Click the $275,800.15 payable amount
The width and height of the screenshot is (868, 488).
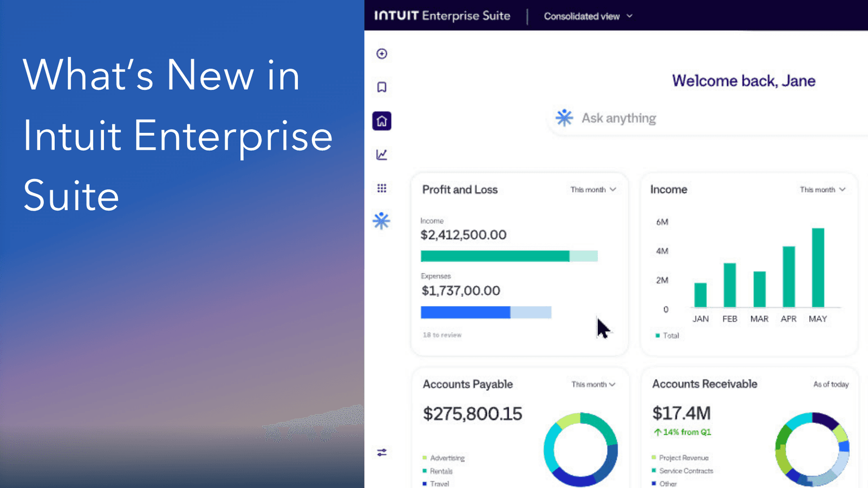pyautogui.click(x=472, y=414)
